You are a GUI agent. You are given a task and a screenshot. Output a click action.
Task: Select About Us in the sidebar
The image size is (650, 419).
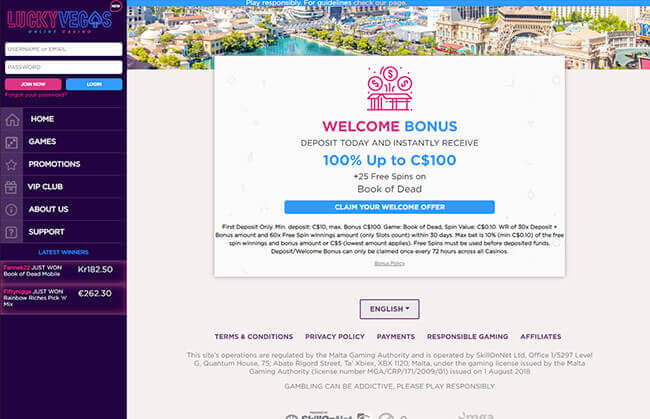pyautogui.click(x=63, y=209)
